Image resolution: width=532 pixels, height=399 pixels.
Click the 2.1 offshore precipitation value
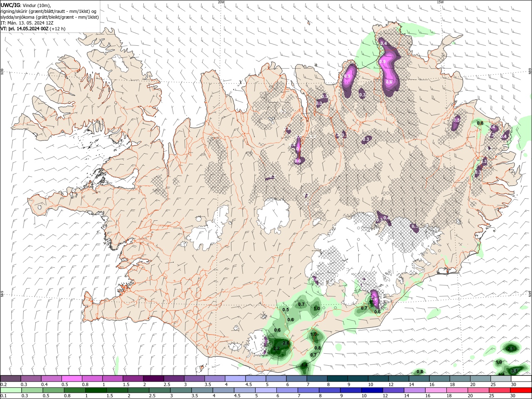pos(512,348)
